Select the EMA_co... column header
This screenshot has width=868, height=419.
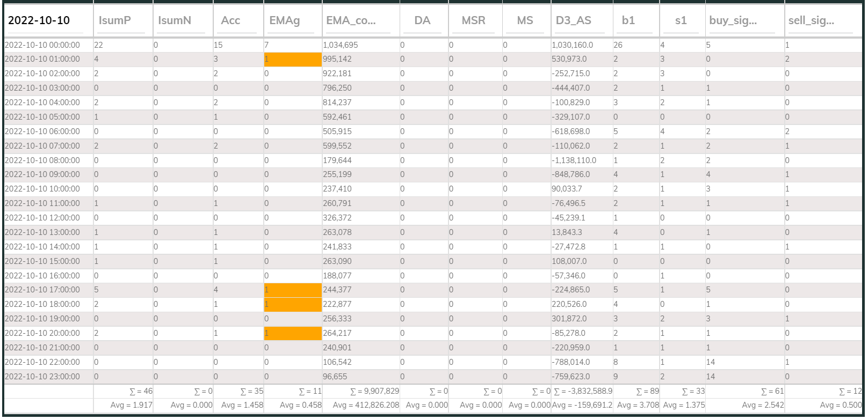pos(351,20)
